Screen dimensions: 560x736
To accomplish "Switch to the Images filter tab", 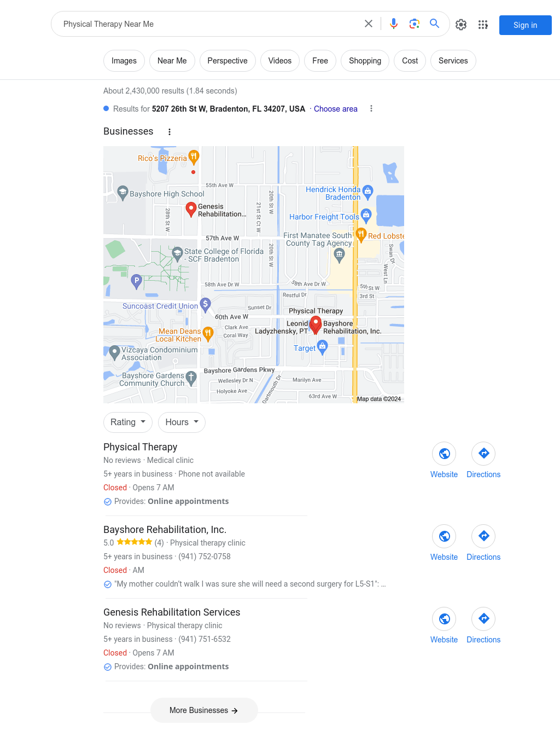I will point(124,61).
